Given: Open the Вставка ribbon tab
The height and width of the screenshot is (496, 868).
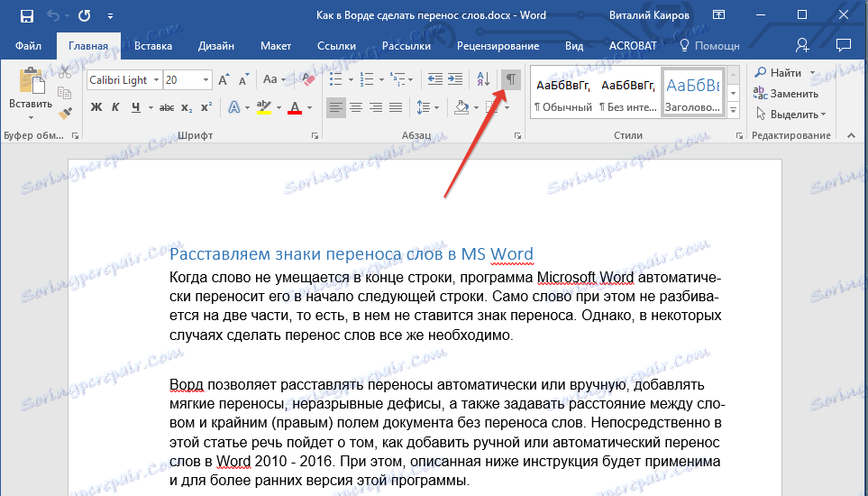Looking at the screenshot, I should (153, 45).
